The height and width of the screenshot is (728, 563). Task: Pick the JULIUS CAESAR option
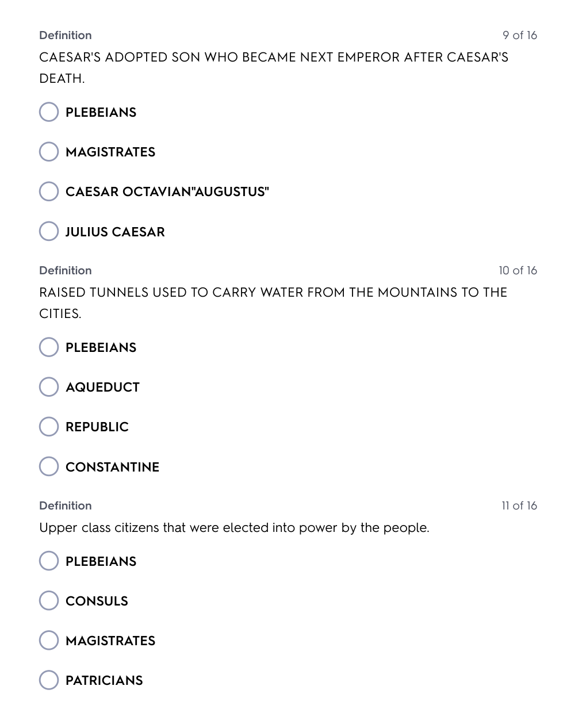(49, 231)
